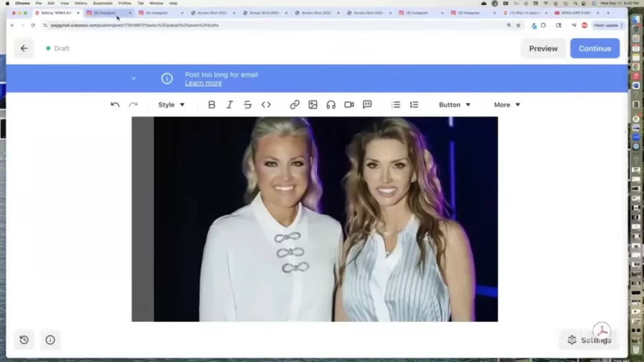The image size is (644, 362).
Task: Click the redo arrow in editor toolbar
Action: [x=133, y=105]
